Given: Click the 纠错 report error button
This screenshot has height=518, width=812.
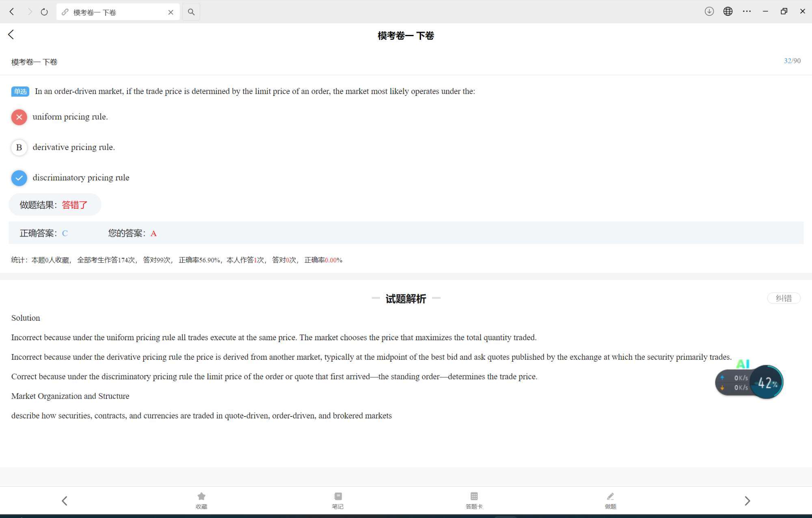Looking at the screenshot, I should [783, 298].
